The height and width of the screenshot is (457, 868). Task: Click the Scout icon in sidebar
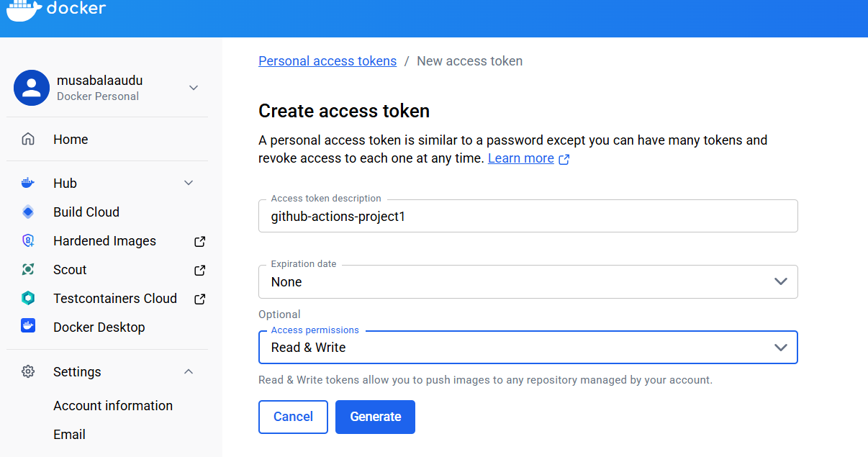coord(28,270)
